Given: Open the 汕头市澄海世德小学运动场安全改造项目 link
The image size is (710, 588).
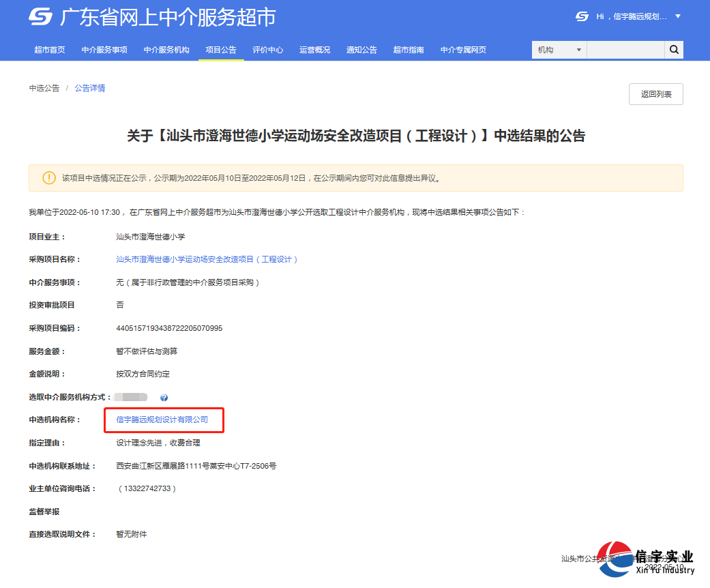Looking at the screenshot, I should 208,259.
